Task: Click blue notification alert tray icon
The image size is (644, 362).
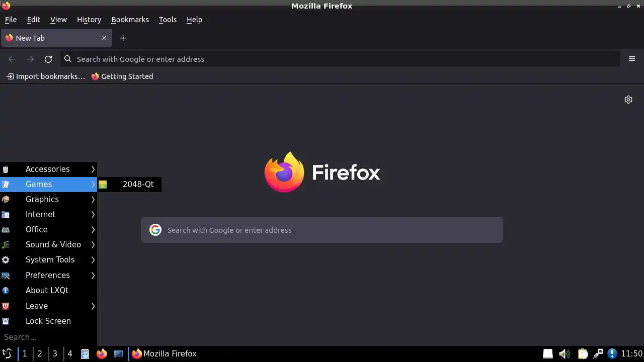Action: tap(612, 354)
